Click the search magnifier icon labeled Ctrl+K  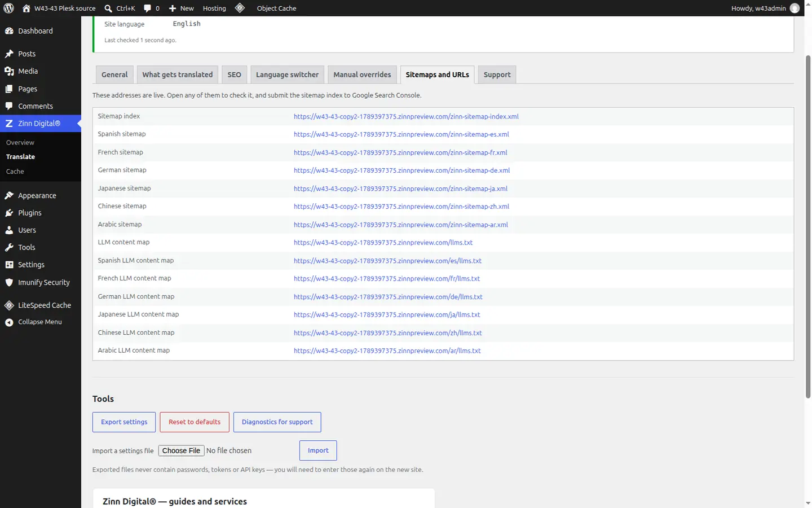(x=108, y=8)
